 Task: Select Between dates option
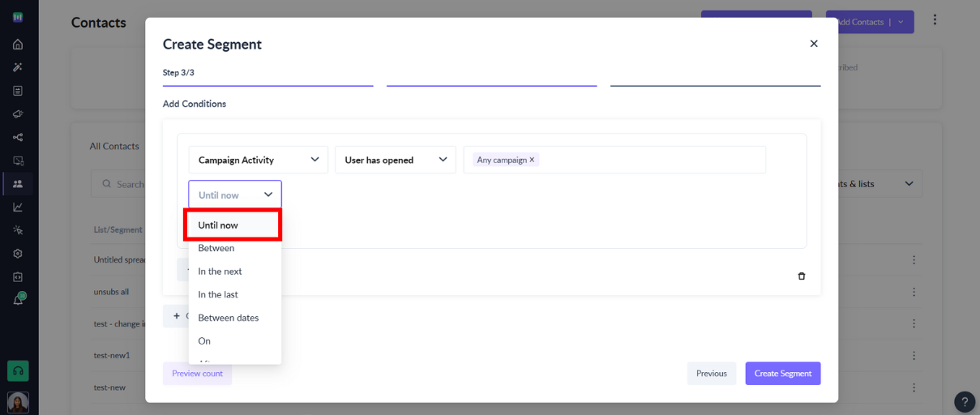pyautogui.click(x=235, y=318)
